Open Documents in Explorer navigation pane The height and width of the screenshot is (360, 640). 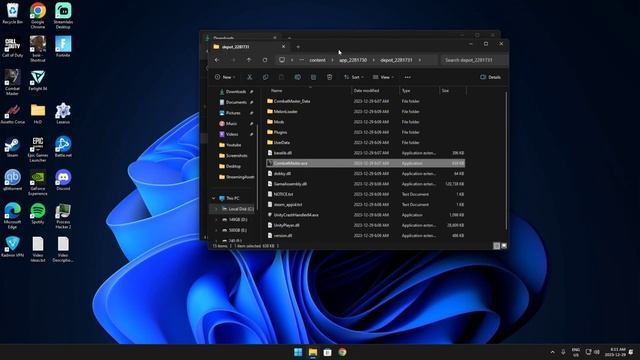click(x=235, y=102)
